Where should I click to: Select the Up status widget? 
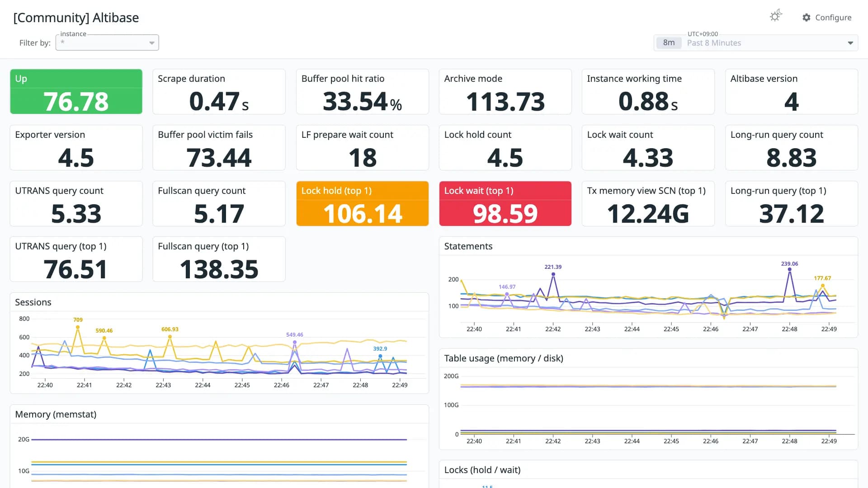click(76, 91)
